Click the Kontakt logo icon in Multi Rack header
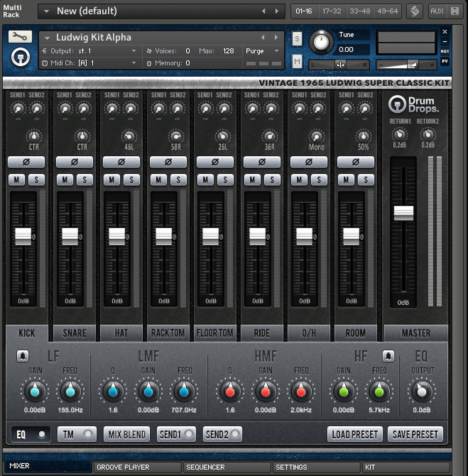This screenshot has height=476, width=468. [x=414, y=11]
